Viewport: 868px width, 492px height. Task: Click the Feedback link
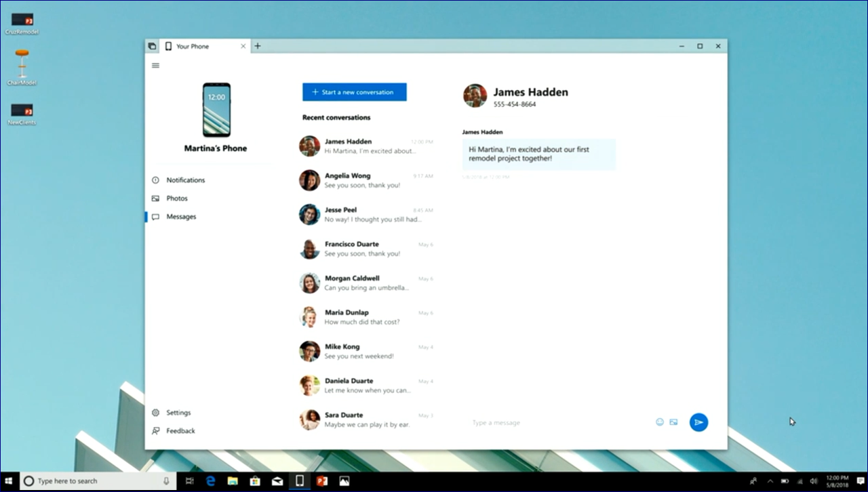[180, 431]
